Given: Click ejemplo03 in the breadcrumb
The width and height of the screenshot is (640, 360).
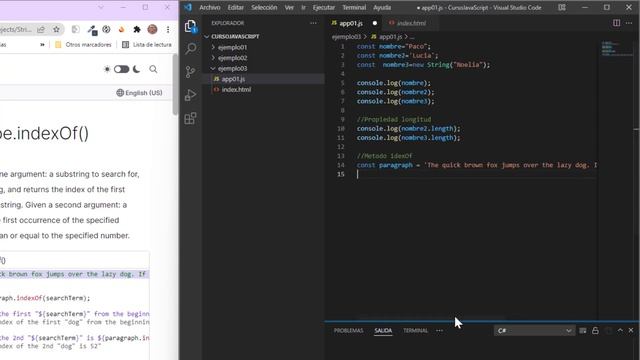Looking at the screenshot, I should (347, 37).
